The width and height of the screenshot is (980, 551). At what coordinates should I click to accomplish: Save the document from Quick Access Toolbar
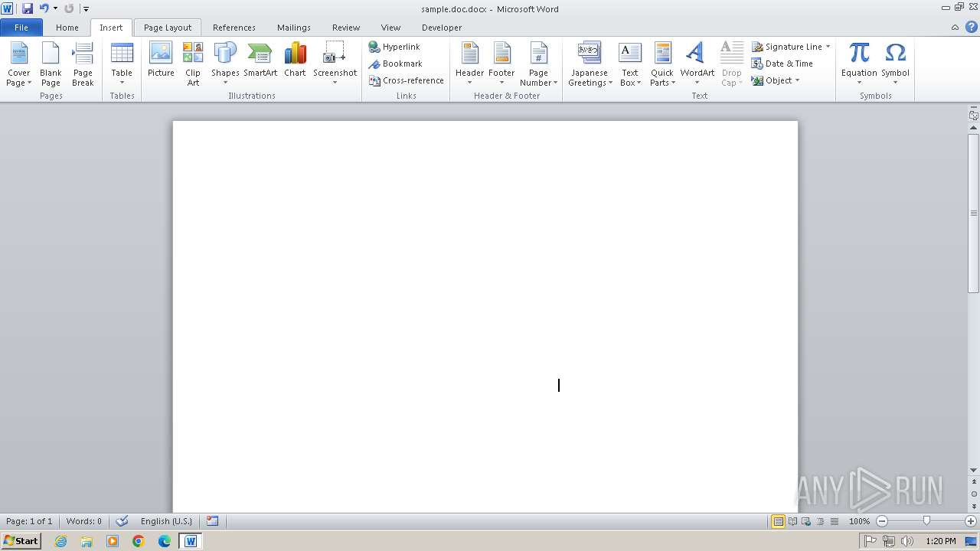coord(28,8)
